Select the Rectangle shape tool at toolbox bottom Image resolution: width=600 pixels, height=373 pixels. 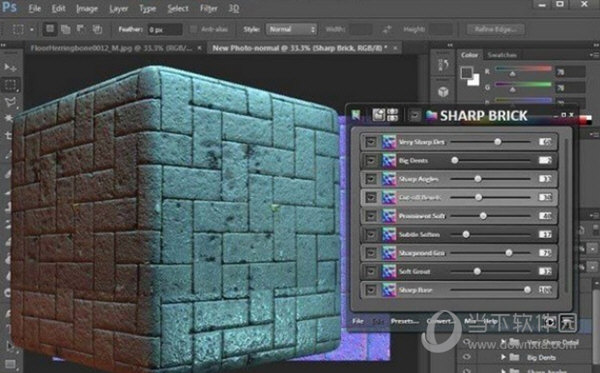pos(10,363)
